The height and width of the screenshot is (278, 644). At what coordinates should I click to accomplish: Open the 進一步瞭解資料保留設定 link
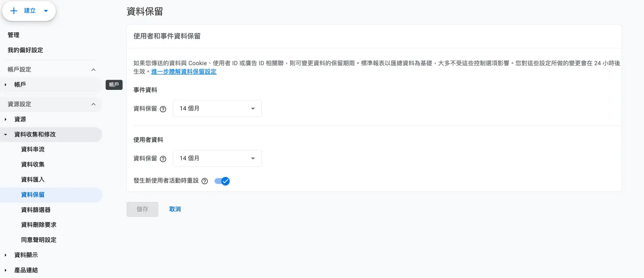tap(184, 72)
